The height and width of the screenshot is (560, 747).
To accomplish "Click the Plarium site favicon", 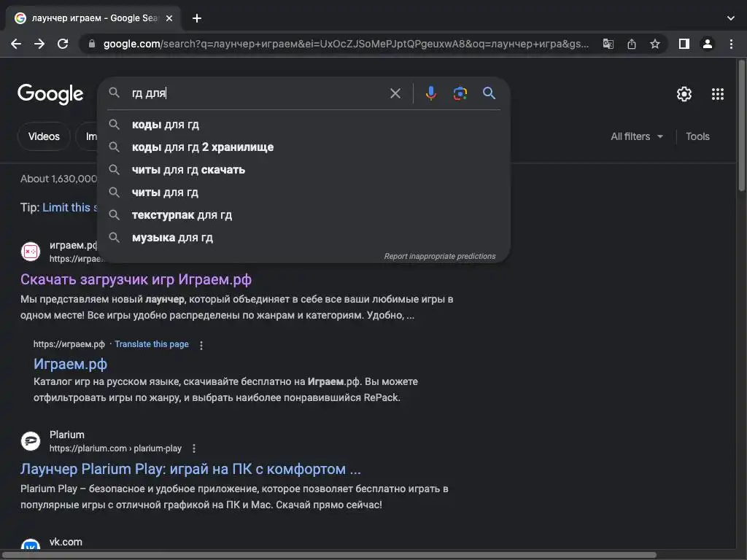I will pos(31,441).
